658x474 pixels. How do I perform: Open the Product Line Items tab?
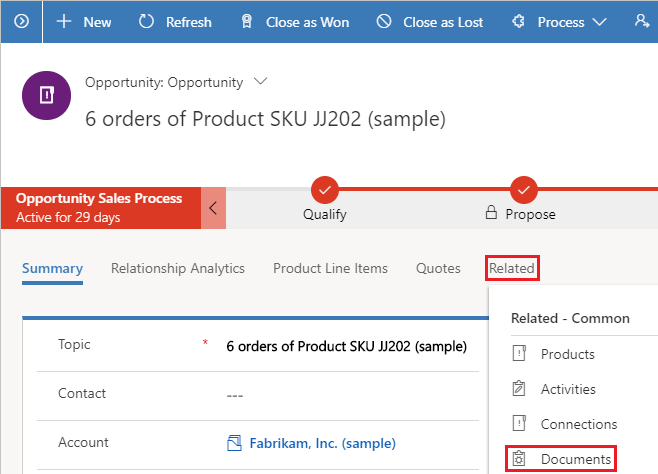coord(330,268)
